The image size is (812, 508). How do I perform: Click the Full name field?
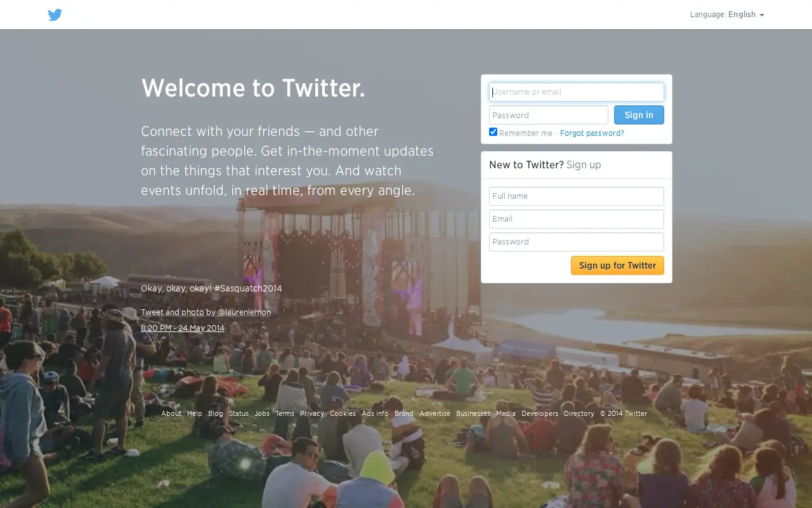[577, 196]
